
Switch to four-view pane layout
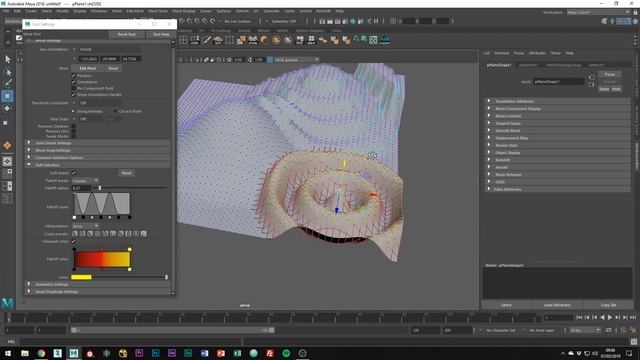pos(7,173)
